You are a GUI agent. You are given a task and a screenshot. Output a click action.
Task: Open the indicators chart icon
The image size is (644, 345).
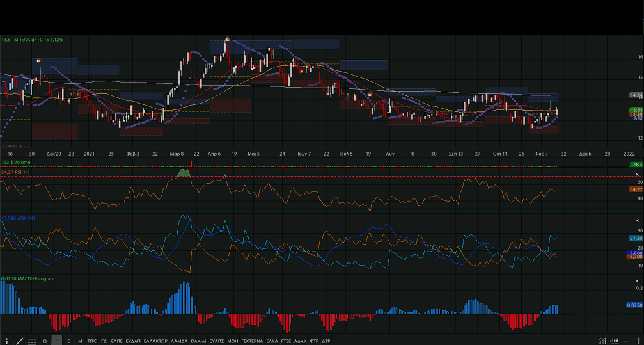coord(602,341)
